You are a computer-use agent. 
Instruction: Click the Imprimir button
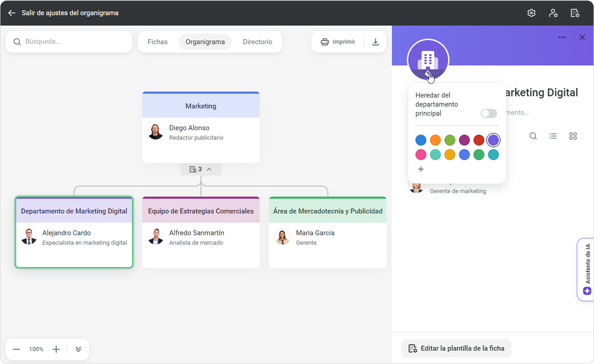point(338,42)
